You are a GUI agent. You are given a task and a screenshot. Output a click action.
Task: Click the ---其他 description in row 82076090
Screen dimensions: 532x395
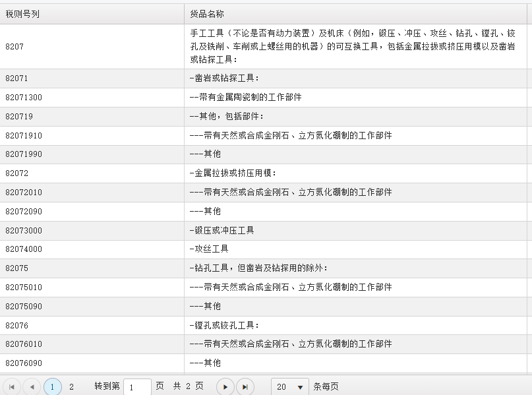(x=205, y=363)
